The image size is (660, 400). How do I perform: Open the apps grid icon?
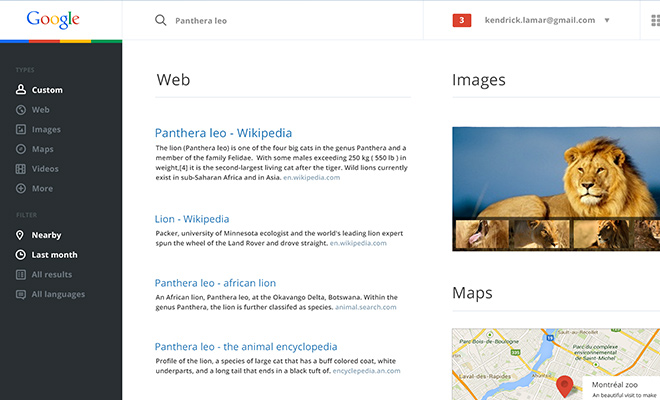655,20
